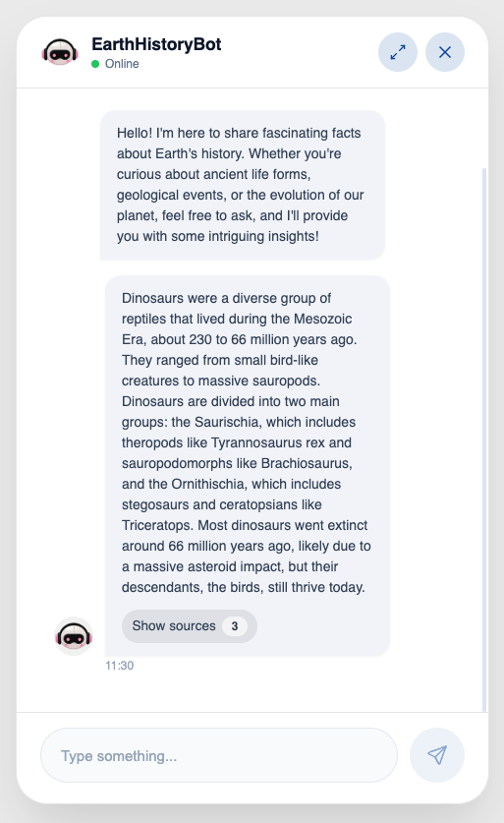Click the Online status label
This screenshot has width=504, height=823.
point(122,64)
